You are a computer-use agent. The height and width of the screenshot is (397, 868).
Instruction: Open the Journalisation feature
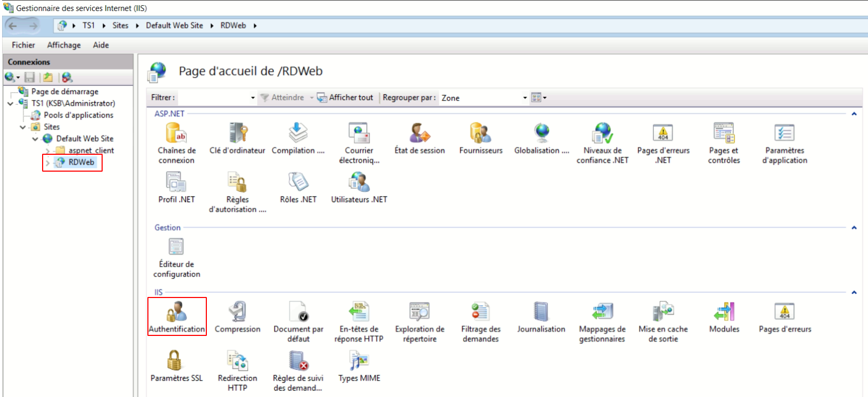tap(541, 316)
